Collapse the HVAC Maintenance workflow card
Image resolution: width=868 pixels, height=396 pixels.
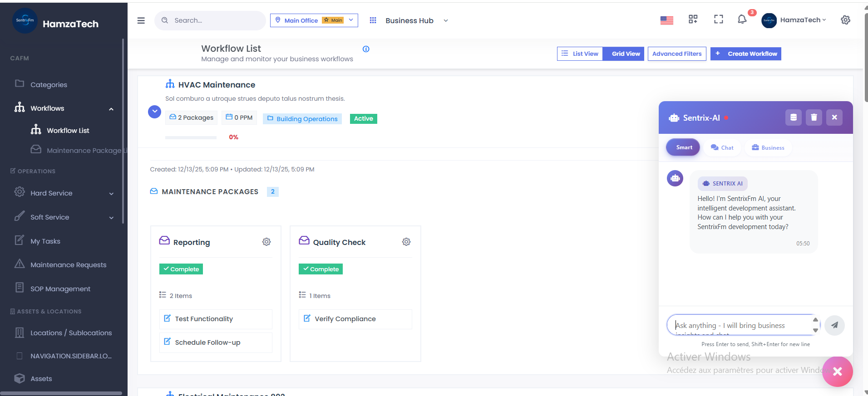155,112
